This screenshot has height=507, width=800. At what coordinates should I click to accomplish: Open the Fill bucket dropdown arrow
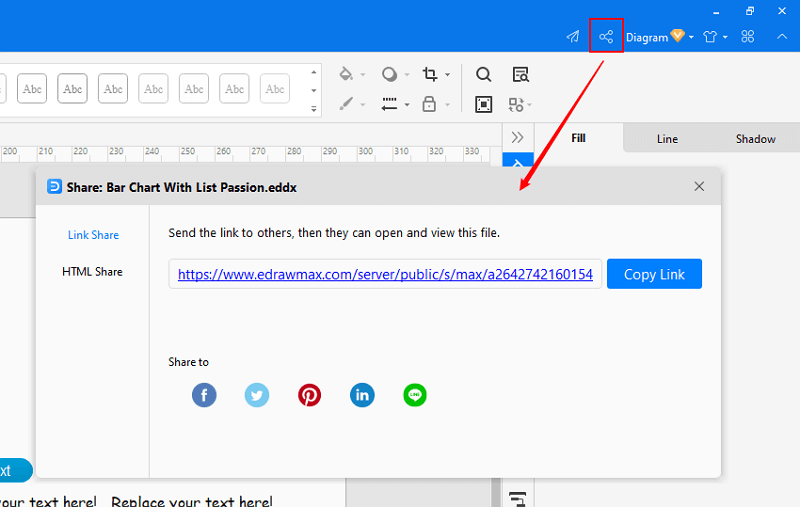click(363, 75)
